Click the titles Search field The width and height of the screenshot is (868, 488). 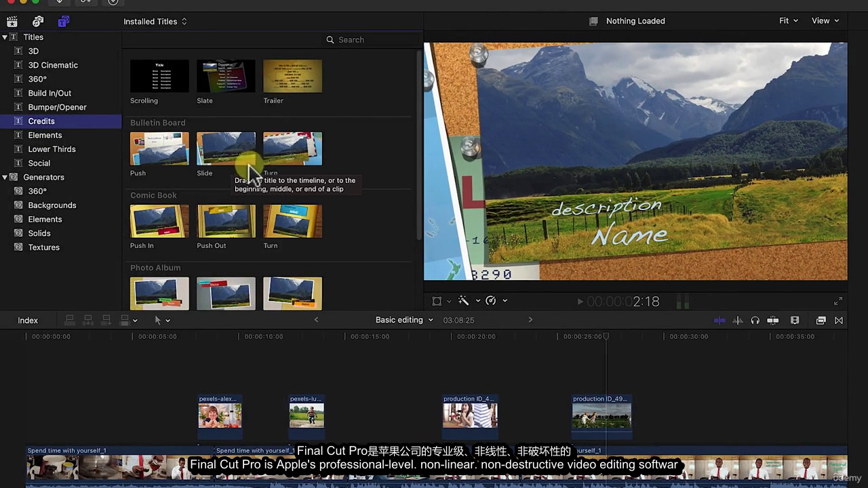point(370,40)
